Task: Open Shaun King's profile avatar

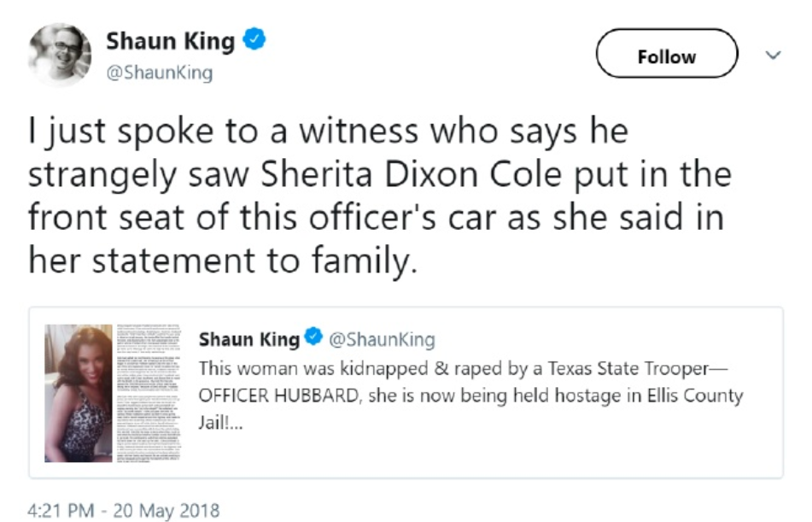Action: point(60,54)
